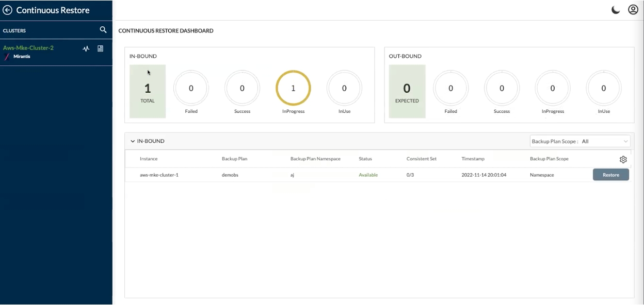
Task: Sort by the Timestamp column header
Action: click(473, 159)
